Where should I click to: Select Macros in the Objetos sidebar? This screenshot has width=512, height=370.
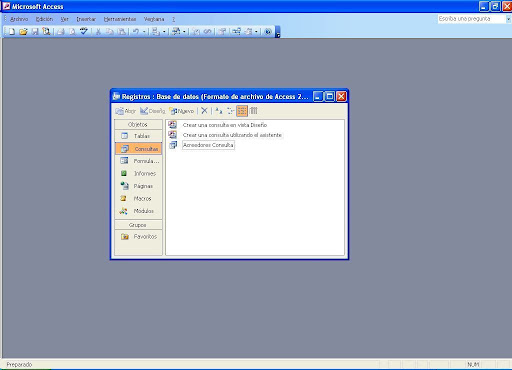[139, 198]
